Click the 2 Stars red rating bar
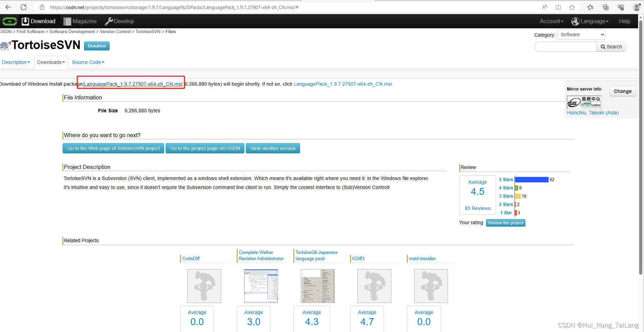This screenshot has height=332, width=644. click(515, 205)
